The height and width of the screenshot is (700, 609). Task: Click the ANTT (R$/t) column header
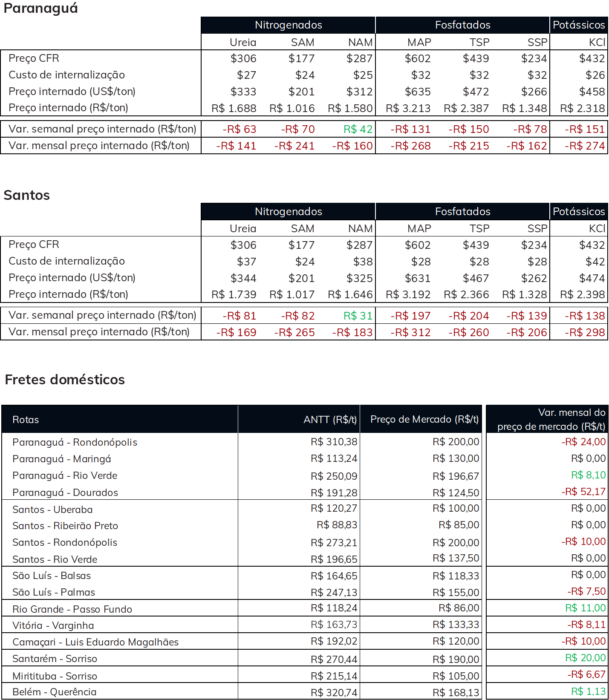[330, 420]
